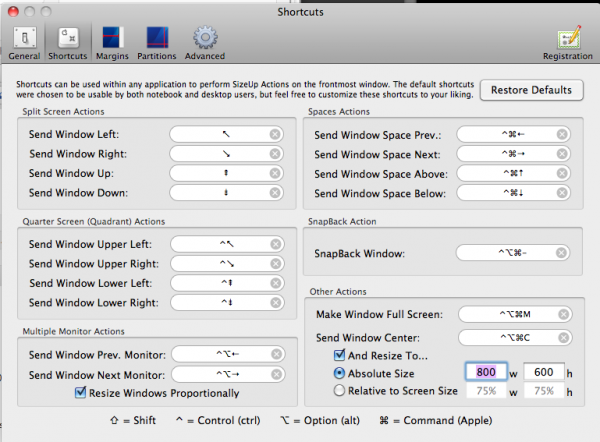The width and height of the screenshot is (600, 442).
Task: Click the relative height 75% field
Action: (544, 391)
